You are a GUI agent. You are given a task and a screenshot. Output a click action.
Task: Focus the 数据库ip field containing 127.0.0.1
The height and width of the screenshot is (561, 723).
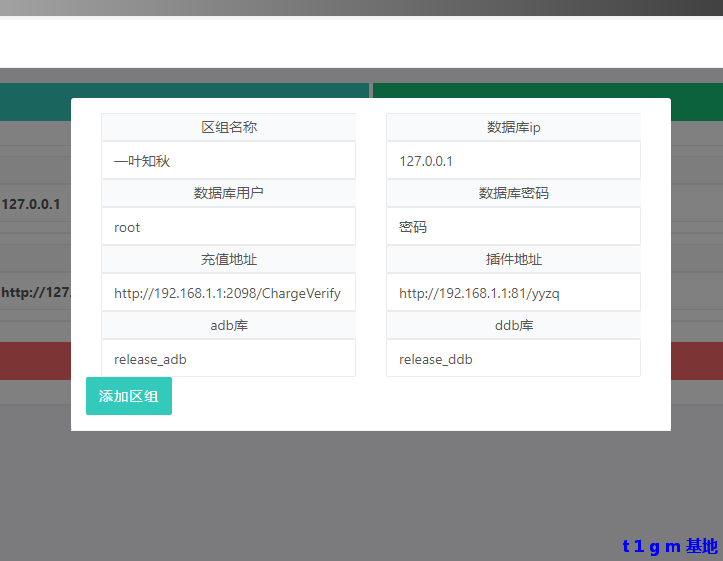point(513,161)
